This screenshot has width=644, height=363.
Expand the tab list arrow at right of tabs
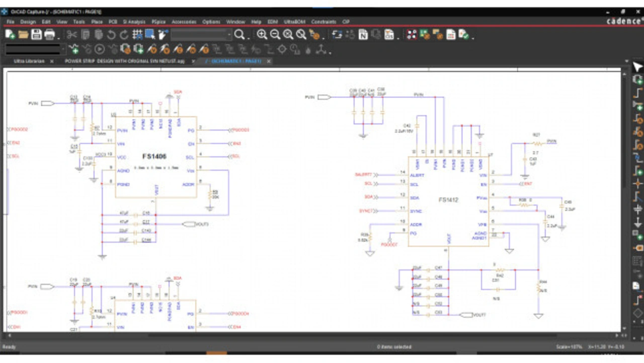pyautogui.click(x=626, y=61)
